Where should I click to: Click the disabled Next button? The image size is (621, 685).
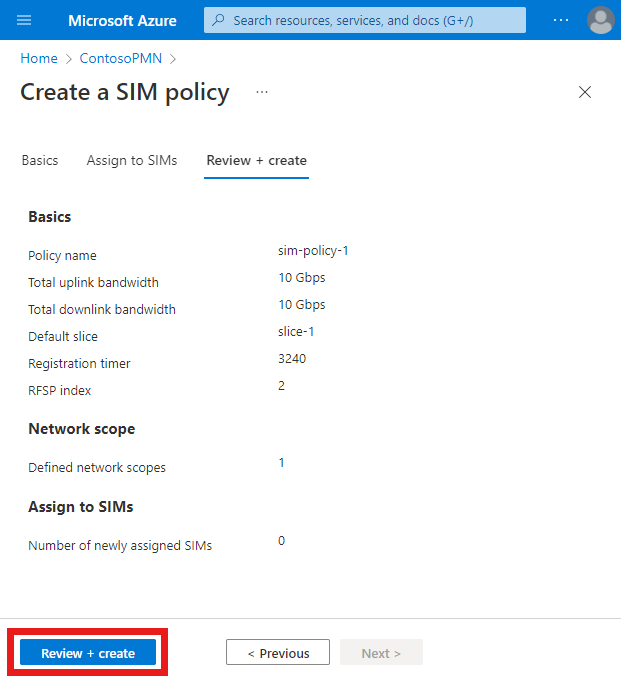pyautogui.click(x=381, y=653)
